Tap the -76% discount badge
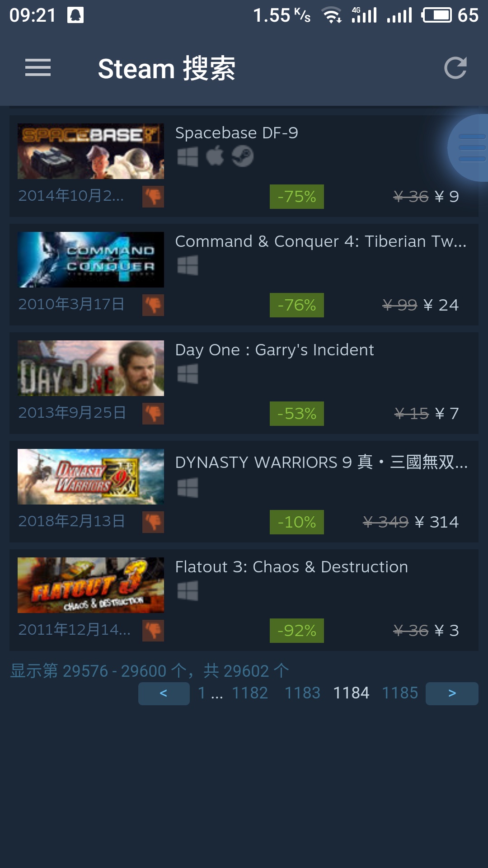 [x=297, y=305]
